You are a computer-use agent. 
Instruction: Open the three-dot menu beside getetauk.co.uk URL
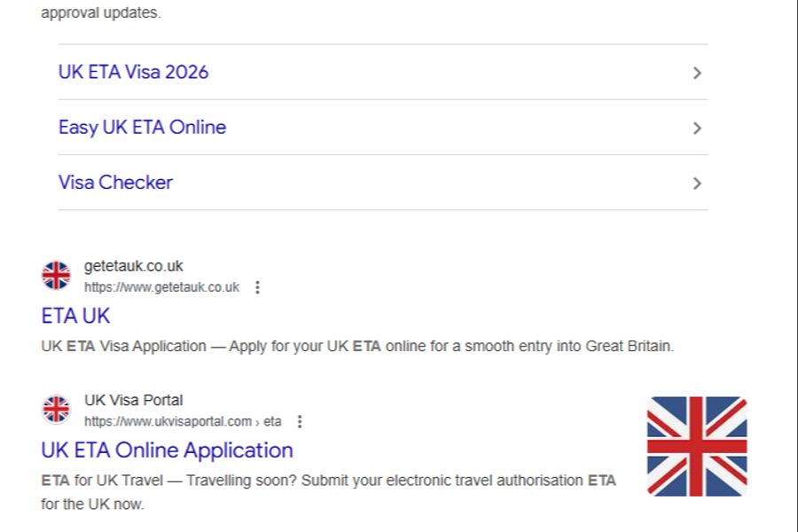pos(257,287)
